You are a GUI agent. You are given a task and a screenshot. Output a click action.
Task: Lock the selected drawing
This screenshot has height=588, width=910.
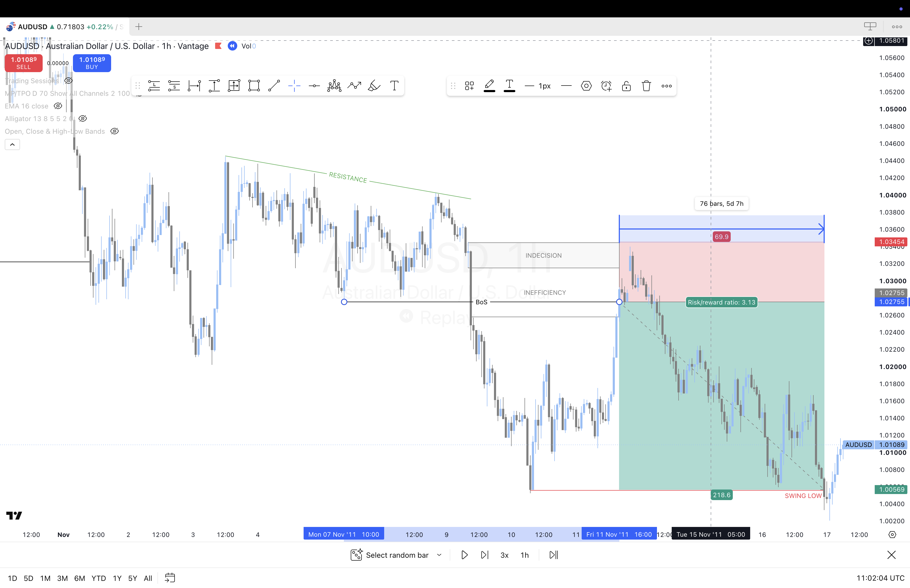[626, 86]
